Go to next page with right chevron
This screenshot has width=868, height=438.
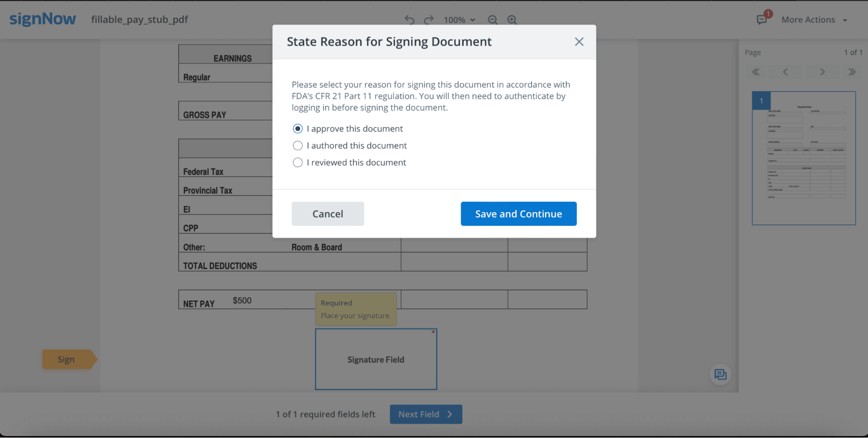pos(822,72)
